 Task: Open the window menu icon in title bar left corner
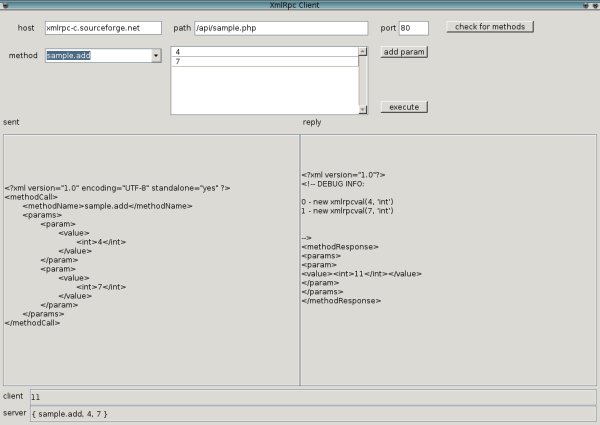5,5
